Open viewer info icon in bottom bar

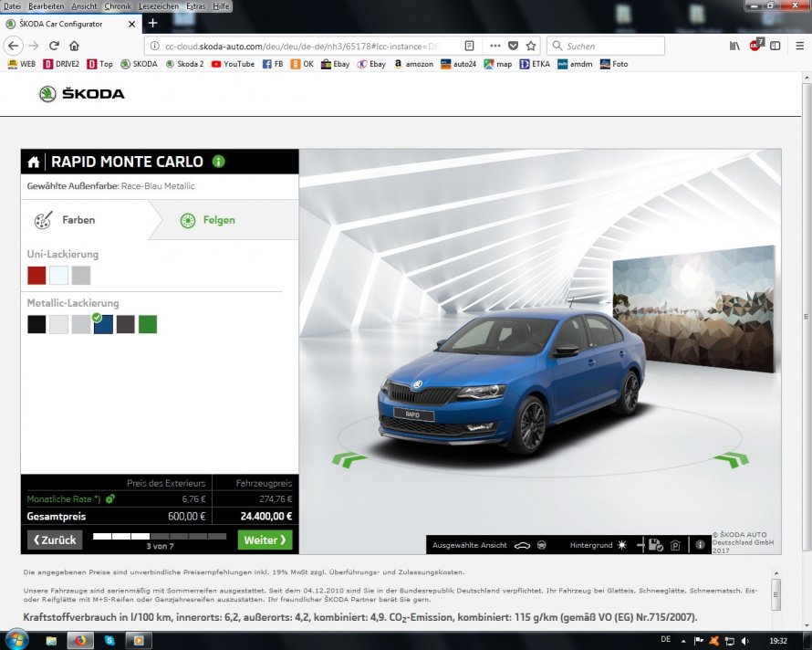click(700, 545)
